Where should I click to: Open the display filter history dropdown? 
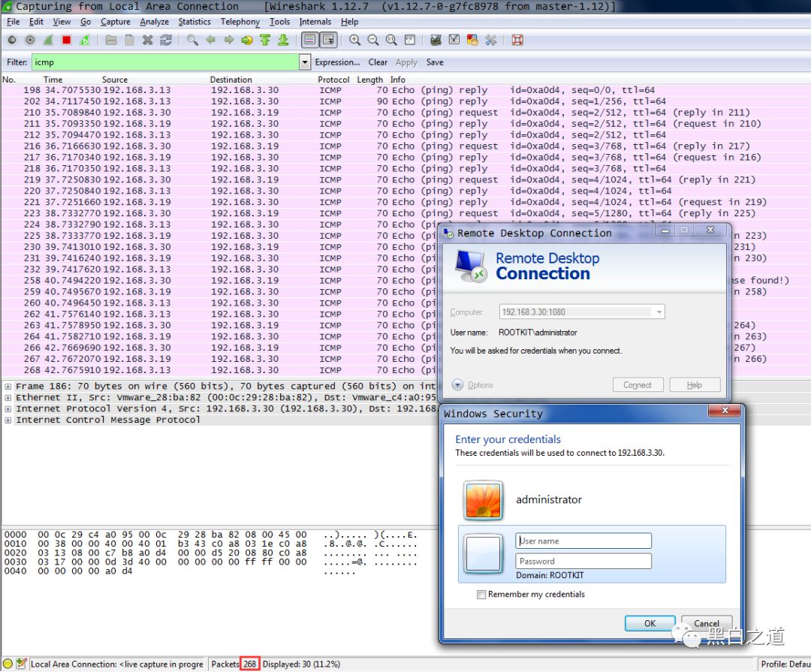tap(305, 63)
